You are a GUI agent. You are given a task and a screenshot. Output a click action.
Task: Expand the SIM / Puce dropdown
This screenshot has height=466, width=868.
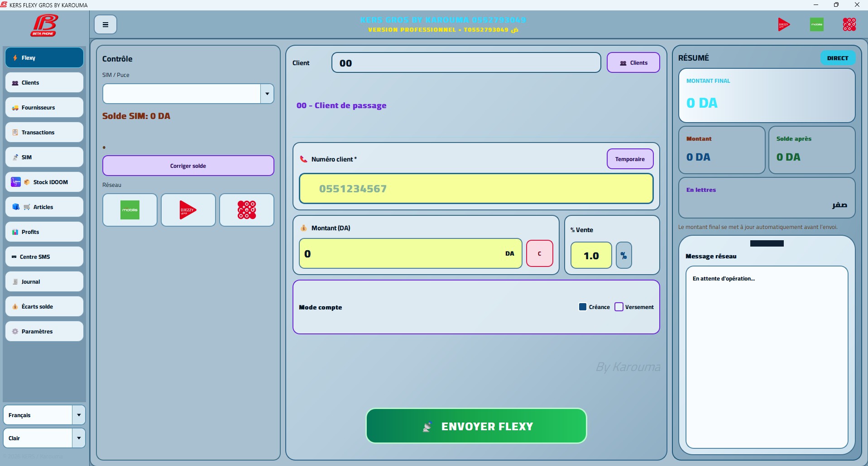coord(267,94)
